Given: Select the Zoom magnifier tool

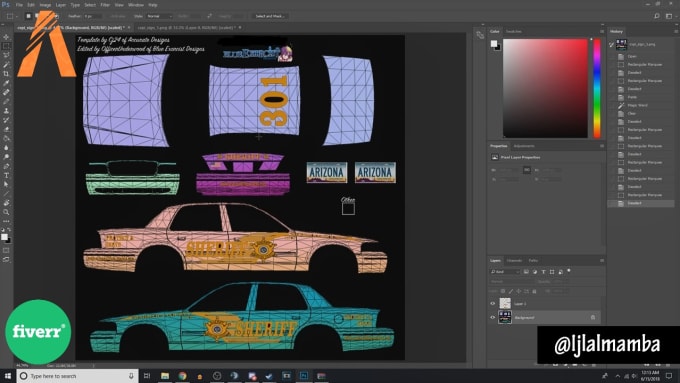Looking at the screenshot, I should coord(6,212).
